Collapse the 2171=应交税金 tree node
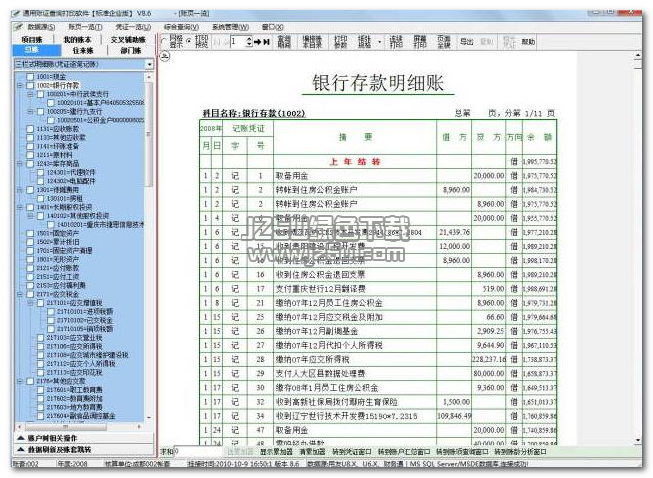 pyautogui.click(x=20, y=295)
